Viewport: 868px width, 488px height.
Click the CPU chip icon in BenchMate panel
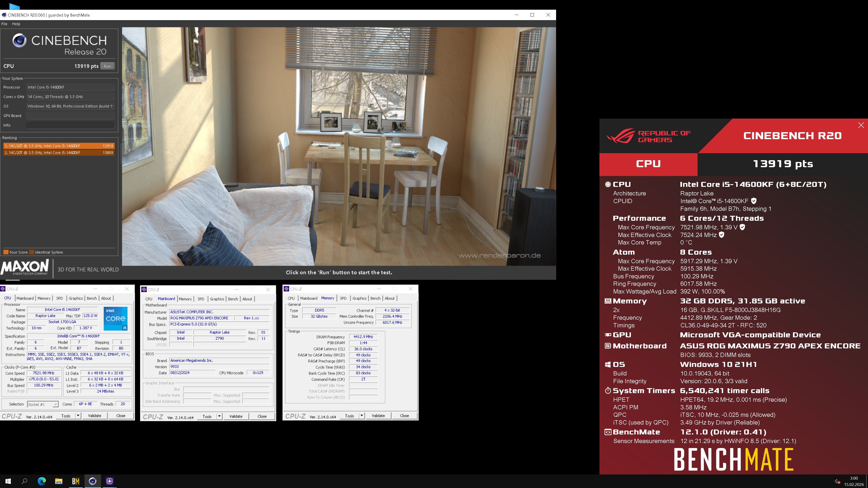[x=608, y=184]
